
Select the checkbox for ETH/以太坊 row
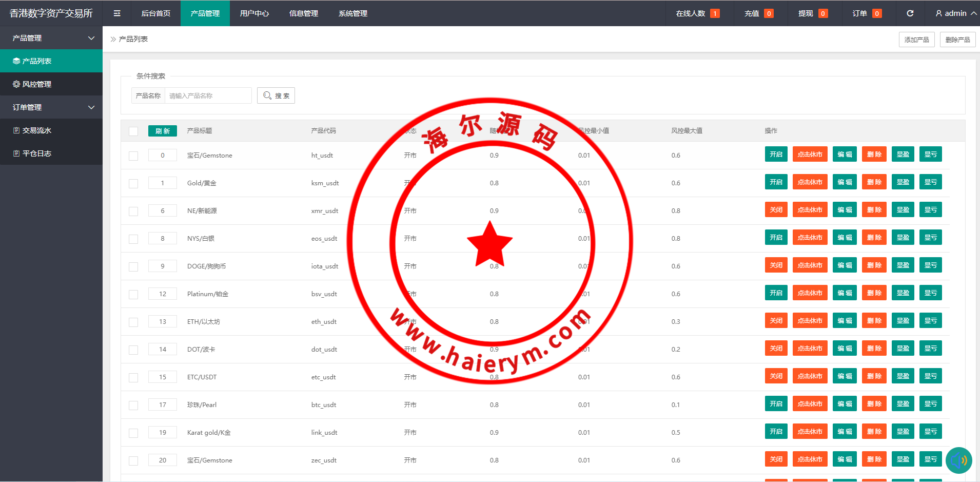click(x=133, y=322)
